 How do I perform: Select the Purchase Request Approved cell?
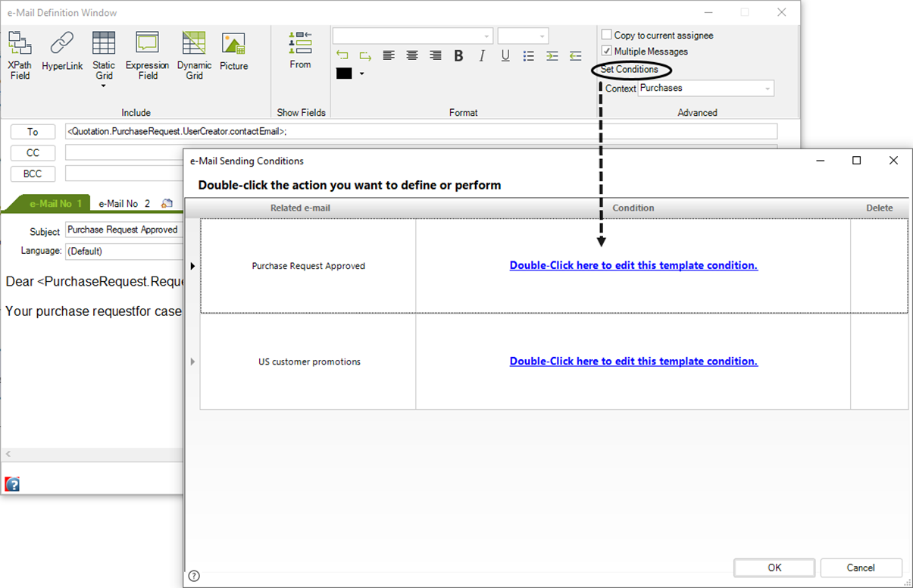click(x=308, y=266)
